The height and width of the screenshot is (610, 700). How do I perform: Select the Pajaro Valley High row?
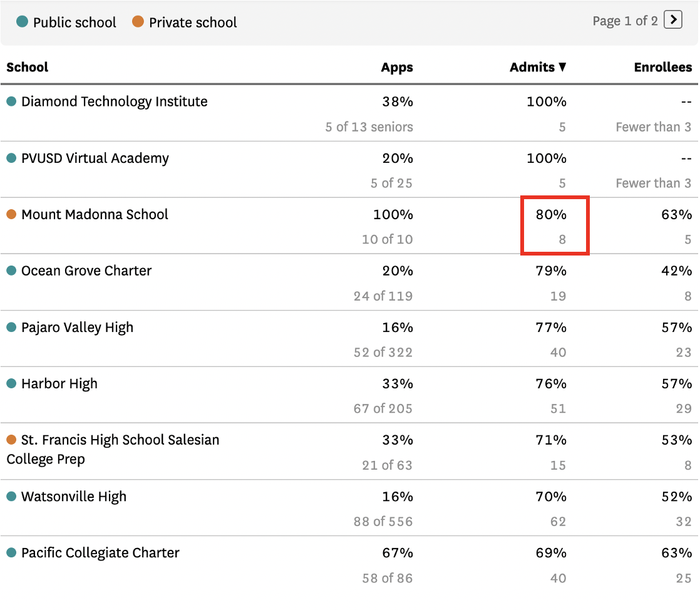click(349, 339)
